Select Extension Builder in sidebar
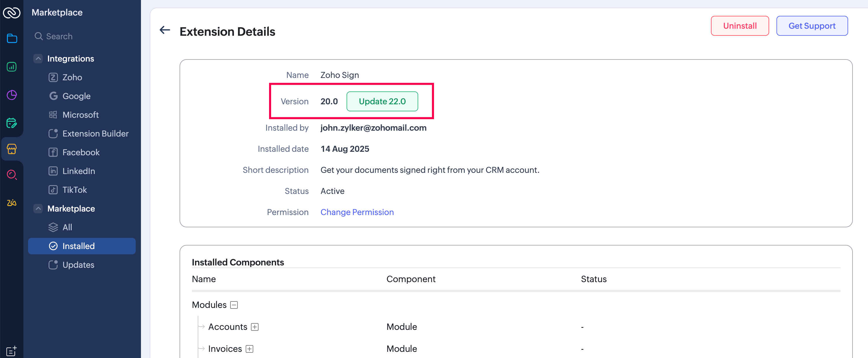This screenshot has height=358, width=868. tap(95, 134)
